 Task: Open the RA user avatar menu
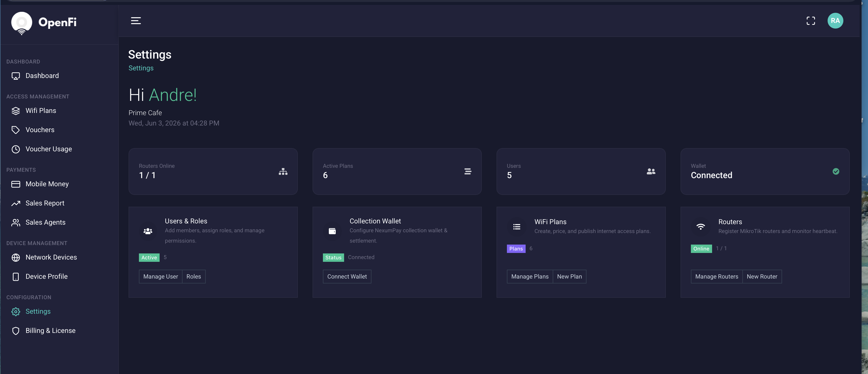tap(835, 20)
